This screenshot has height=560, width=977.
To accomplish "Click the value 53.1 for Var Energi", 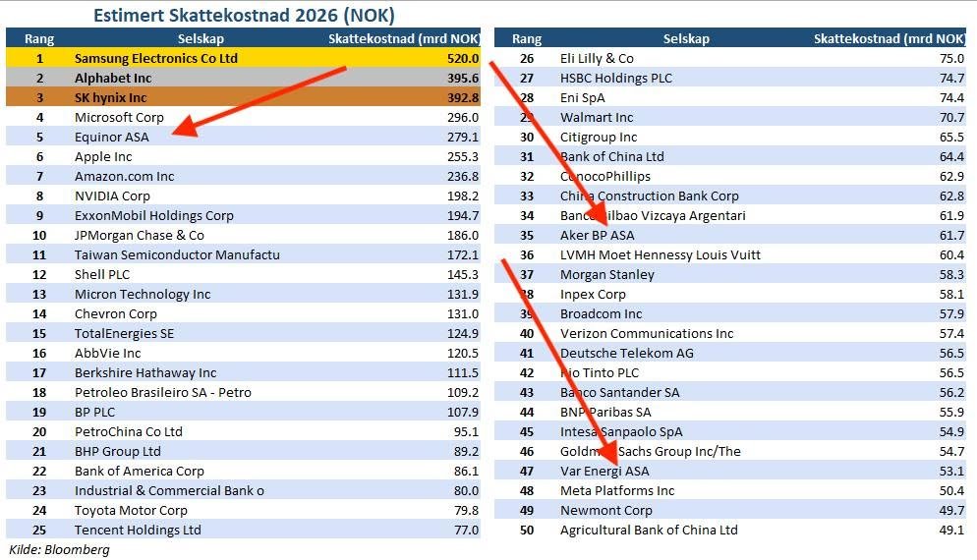I will pyautogui.click(x=951, y=471).
